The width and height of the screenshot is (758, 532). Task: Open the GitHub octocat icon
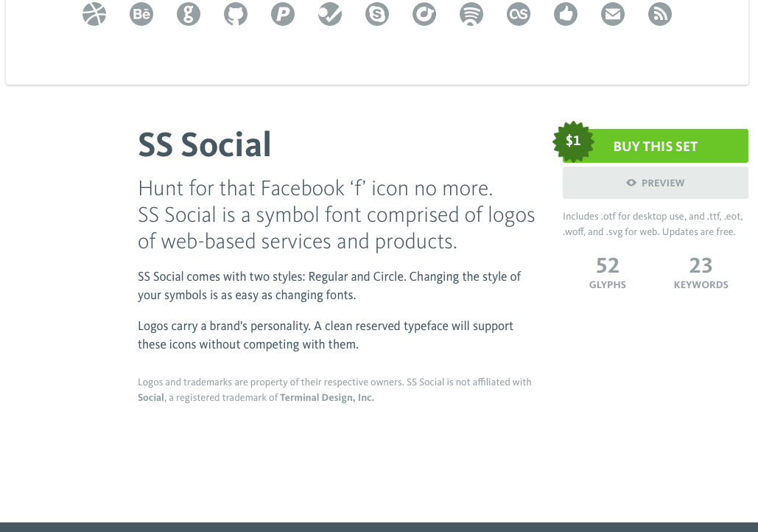coord(236,14)
